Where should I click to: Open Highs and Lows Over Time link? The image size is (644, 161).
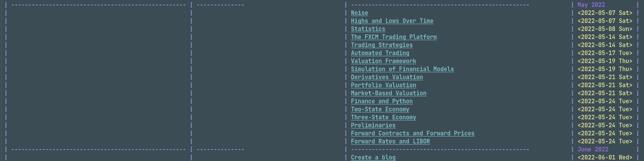click(x=392, y=21)
